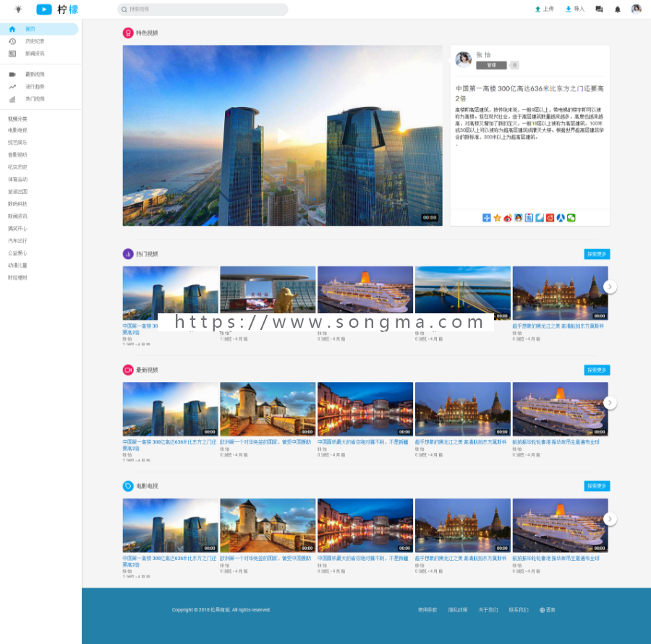Click the blue 电影电视 section tag icon
651x644 pixels.
pyautogui.click(x=128, y=486)
